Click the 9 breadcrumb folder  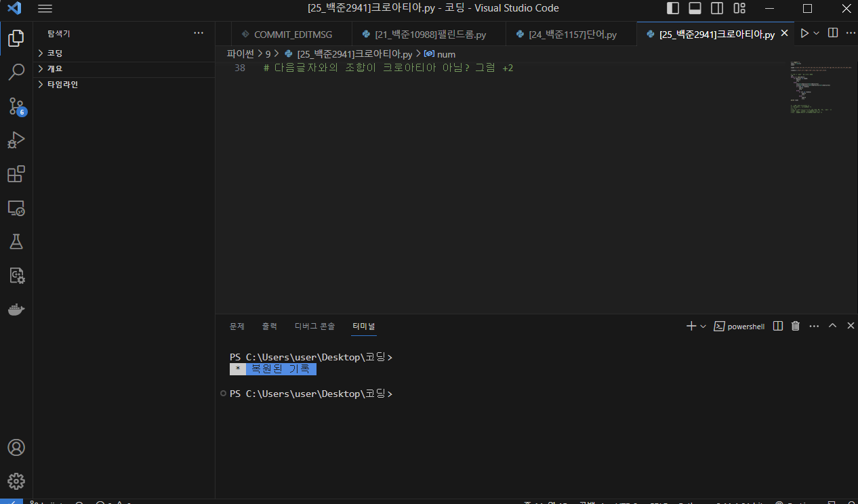click(268, 54)
